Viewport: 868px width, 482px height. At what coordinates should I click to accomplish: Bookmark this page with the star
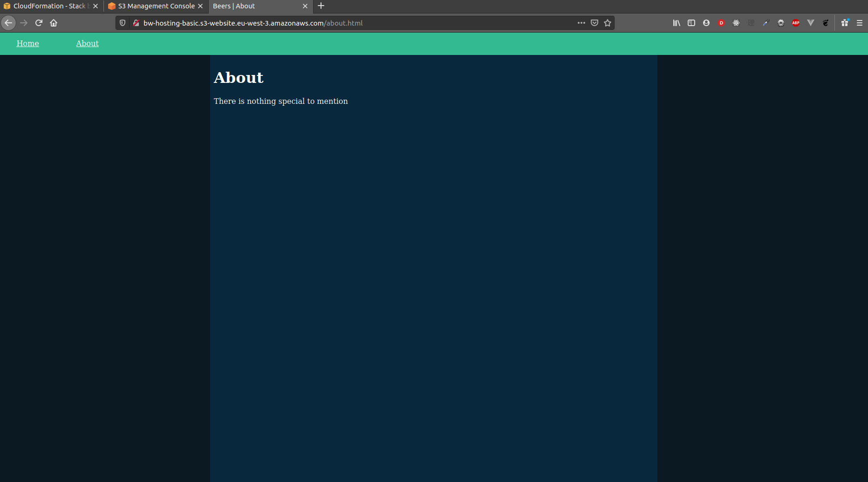(x=607, y=23)
